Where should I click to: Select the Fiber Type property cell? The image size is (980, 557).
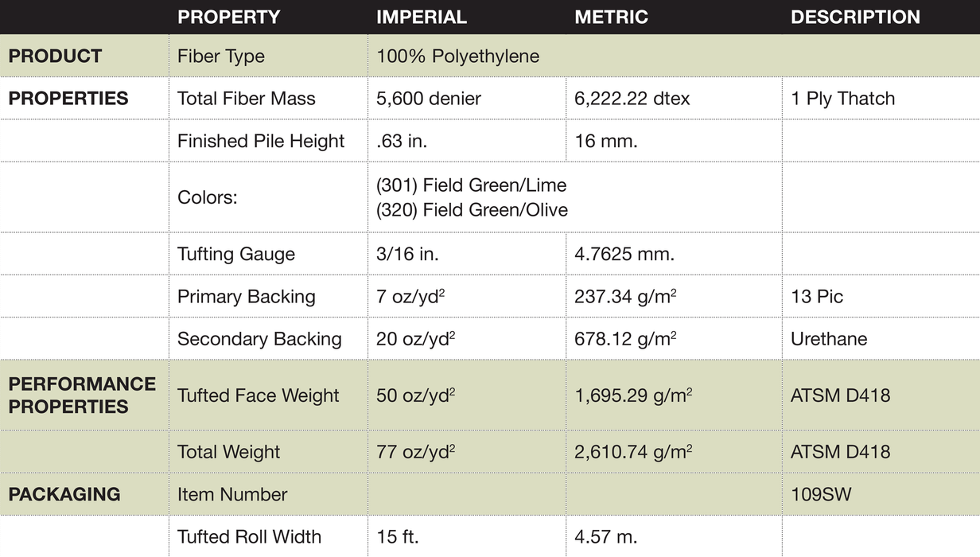[x=221, y=56]
